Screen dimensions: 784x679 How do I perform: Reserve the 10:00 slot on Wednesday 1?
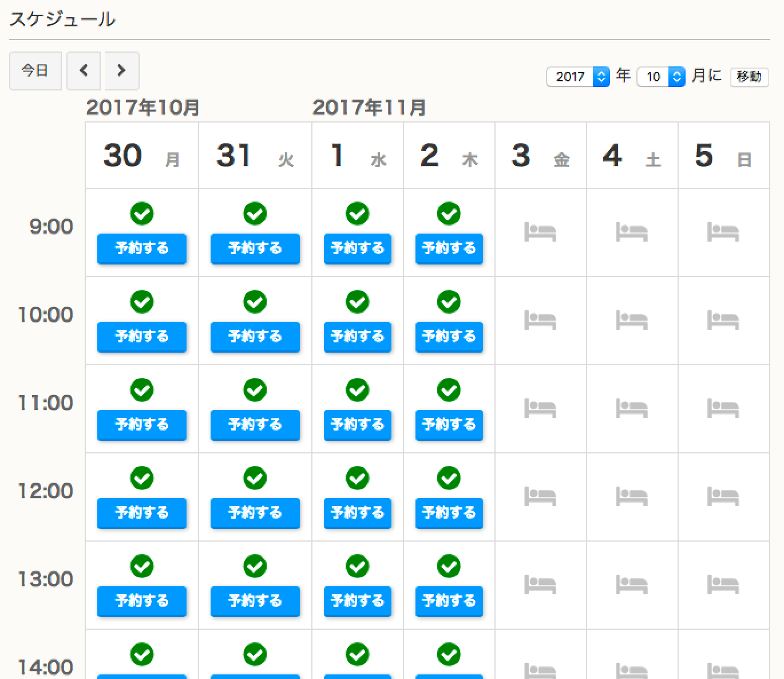coord(358,337)
